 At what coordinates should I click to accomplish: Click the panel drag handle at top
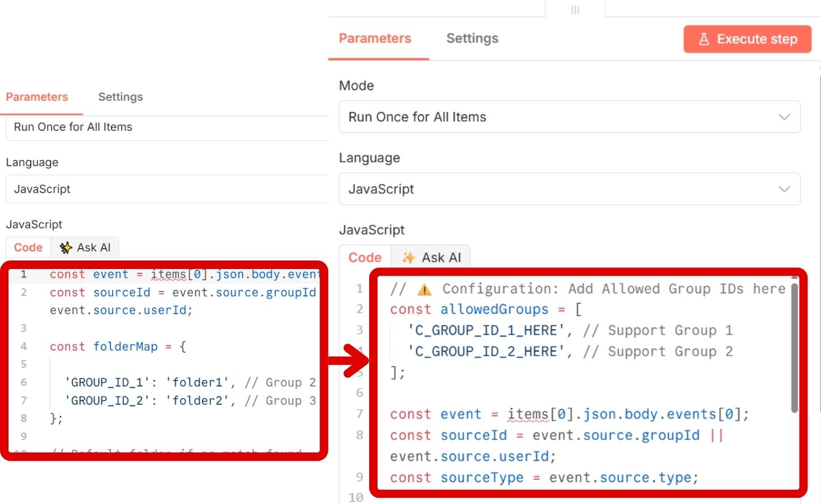tap(575, 10)
